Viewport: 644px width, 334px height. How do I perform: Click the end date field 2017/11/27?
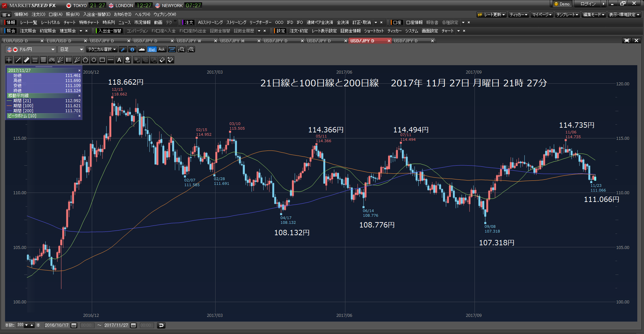tap(116, 325)
